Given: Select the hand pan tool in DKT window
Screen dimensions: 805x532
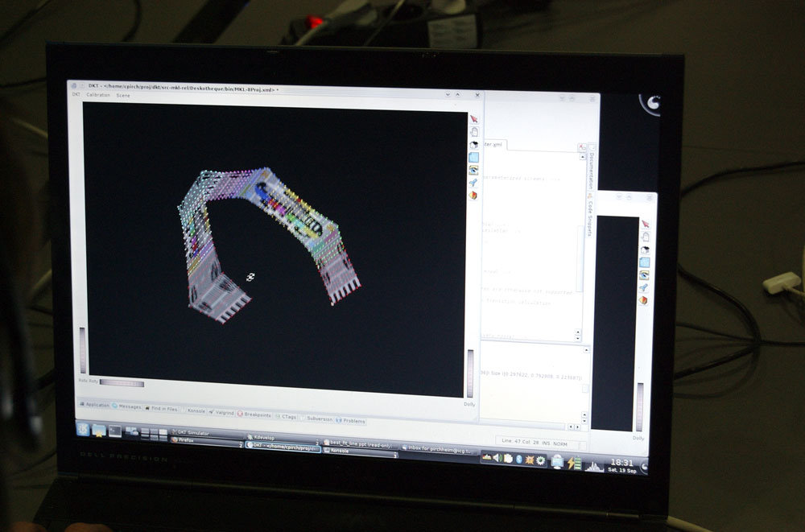Looking at the screenshot, I should (x=474, y=132).
